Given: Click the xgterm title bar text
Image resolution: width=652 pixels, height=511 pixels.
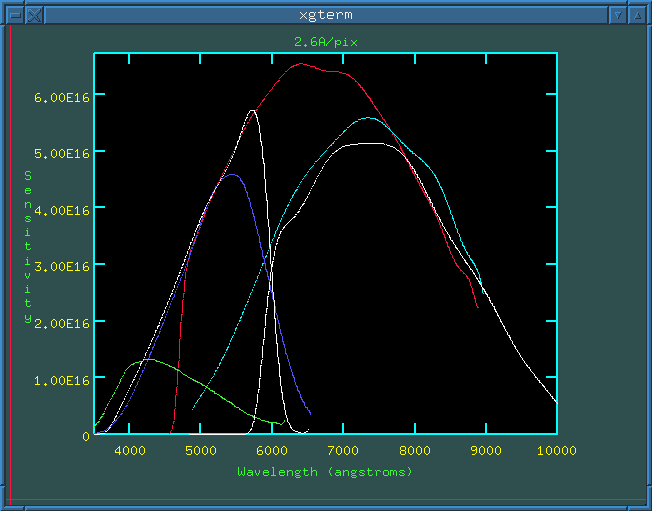Looking at the screenshot, I should pyautogui.click(x=325, y=15).
